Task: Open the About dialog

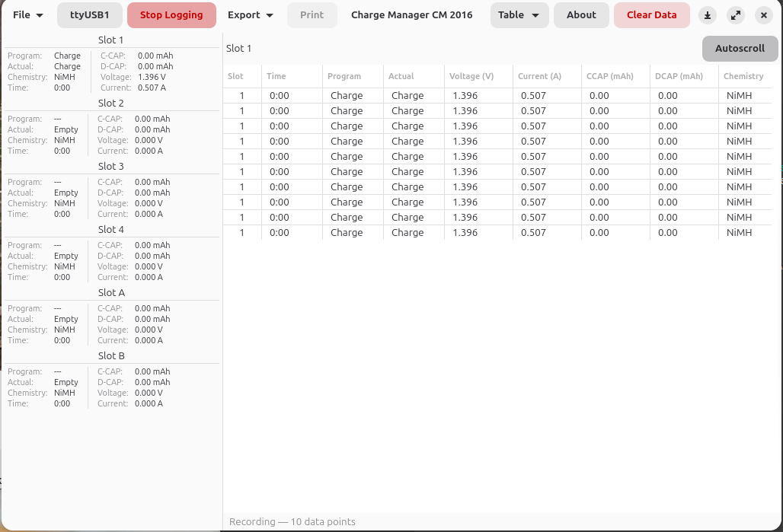Action: [581, 15]
